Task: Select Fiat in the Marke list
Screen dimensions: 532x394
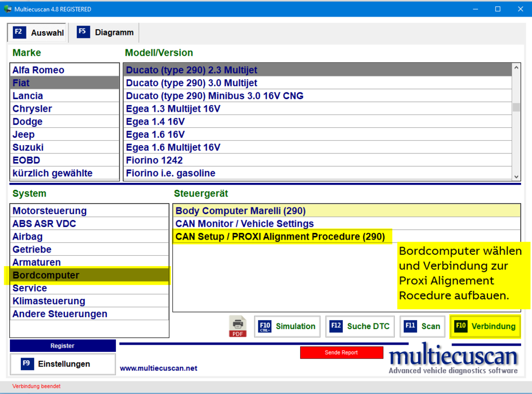Action: point(65,83)
